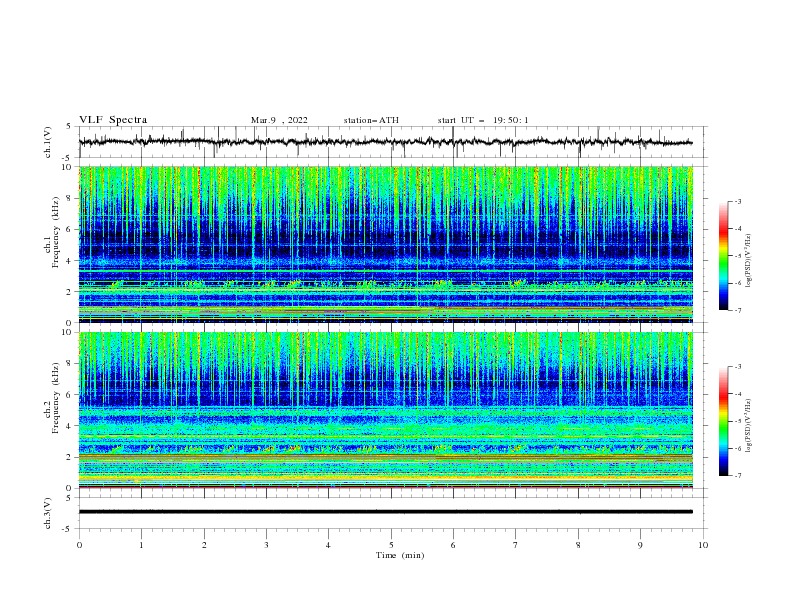Click the time axis tick label '5'

(x=391, y=545)
